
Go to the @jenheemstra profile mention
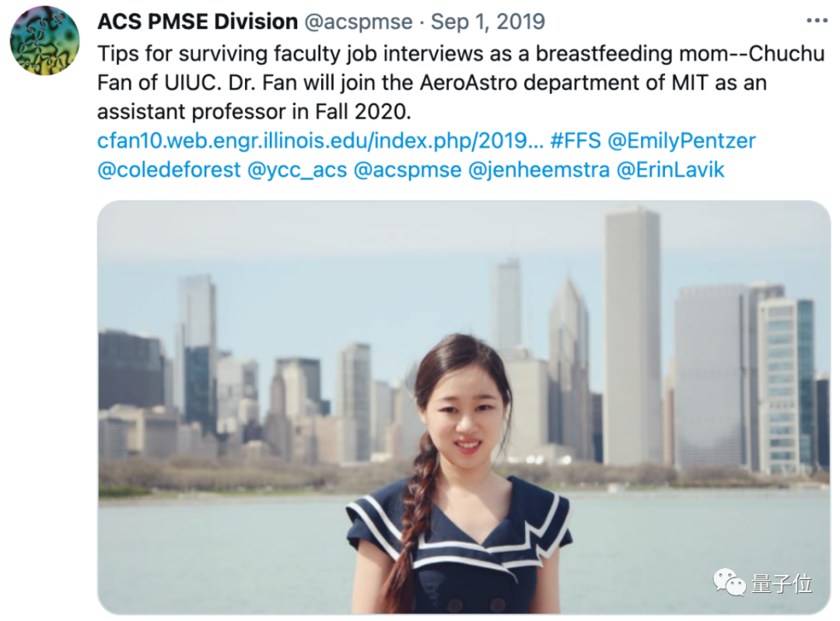[538, 170]
